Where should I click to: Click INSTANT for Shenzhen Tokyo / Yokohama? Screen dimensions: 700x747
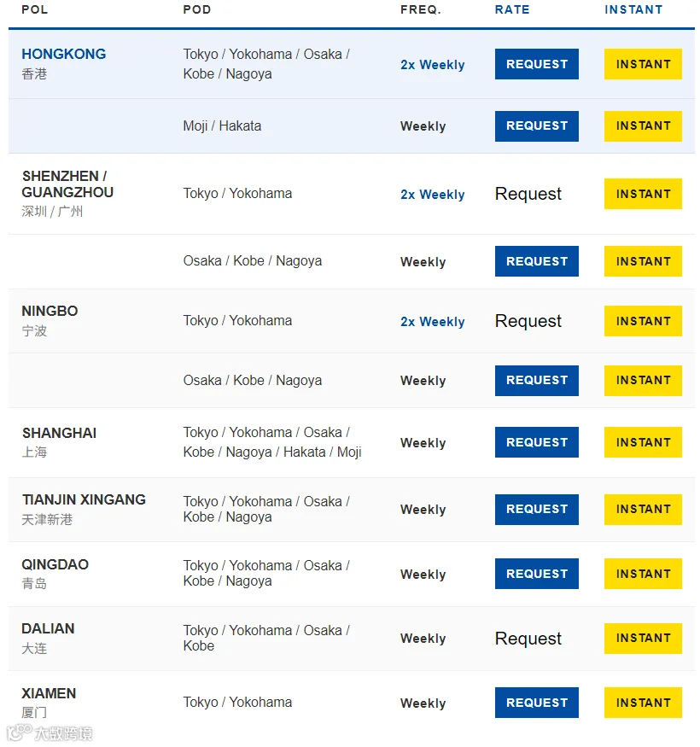click(x=642, y=194)
